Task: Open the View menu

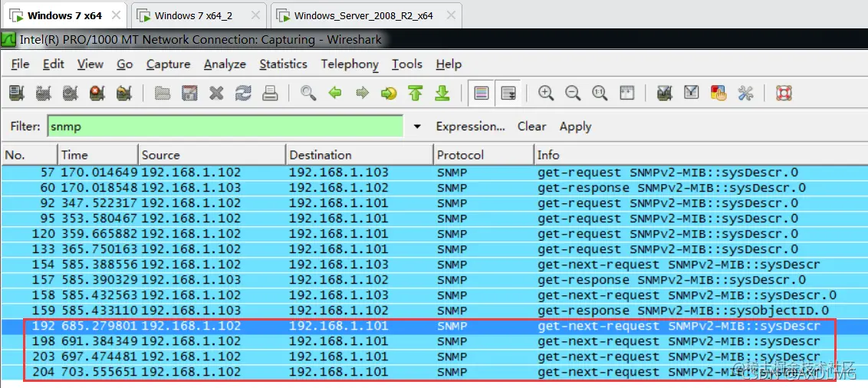Action: coord(90,64)
